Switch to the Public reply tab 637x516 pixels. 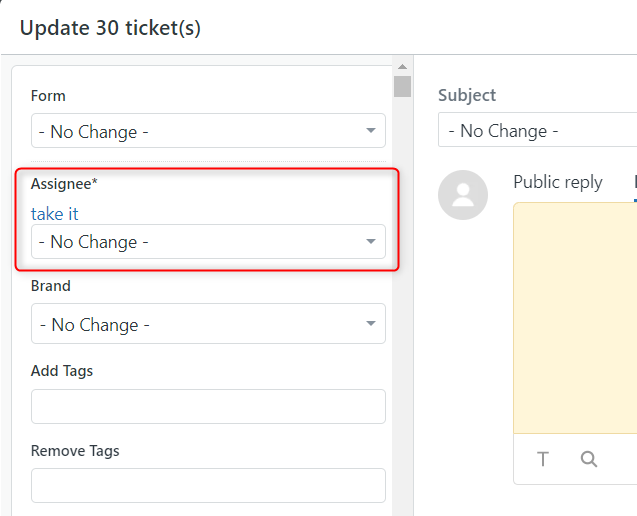pos(557,182)
